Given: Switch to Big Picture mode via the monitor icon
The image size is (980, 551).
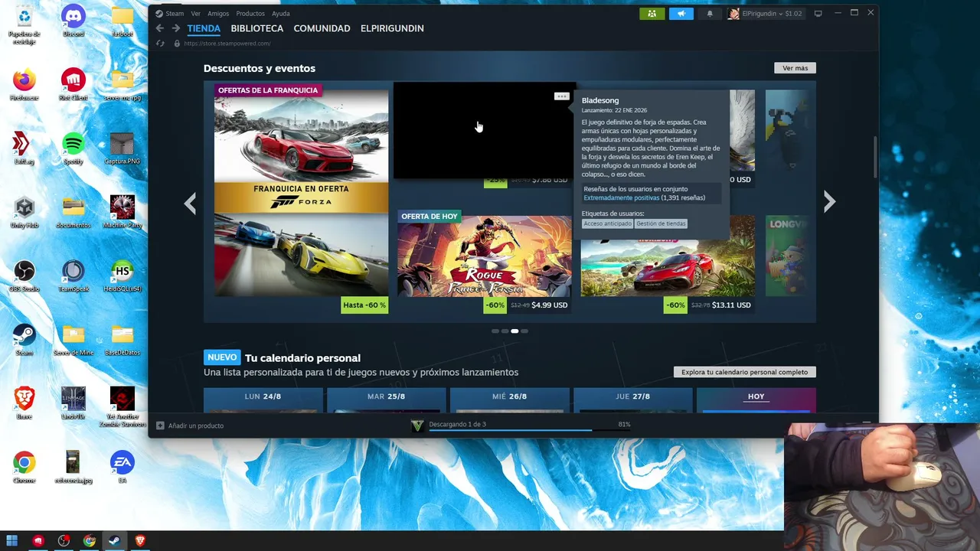Looking at the screenshot, I should point(818,14).
